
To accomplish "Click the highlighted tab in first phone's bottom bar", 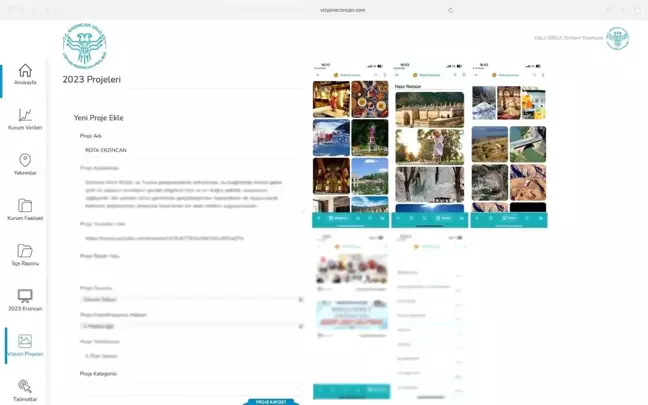I will [x=338, y=218].
